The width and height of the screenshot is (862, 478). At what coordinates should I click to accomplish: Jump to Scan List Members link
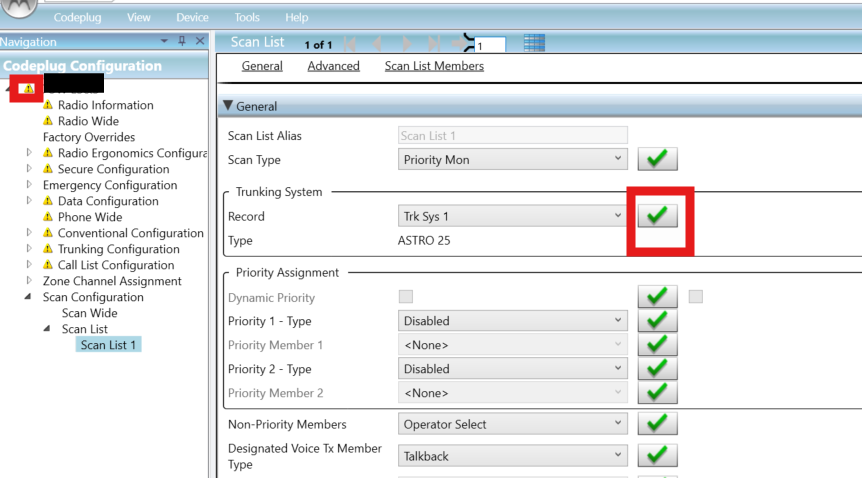point(434,66)
